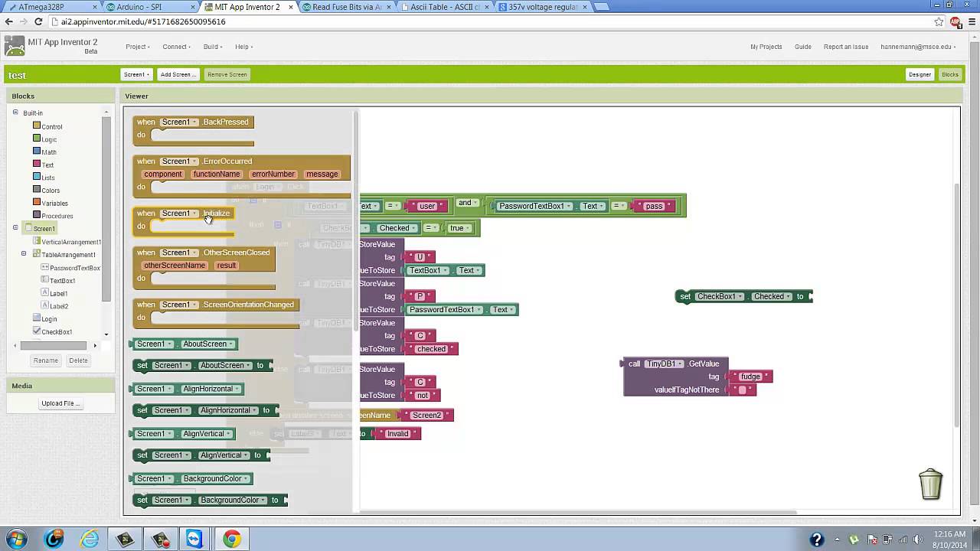
Task: Open the Project menu
Action: click(x=137, y=47)
